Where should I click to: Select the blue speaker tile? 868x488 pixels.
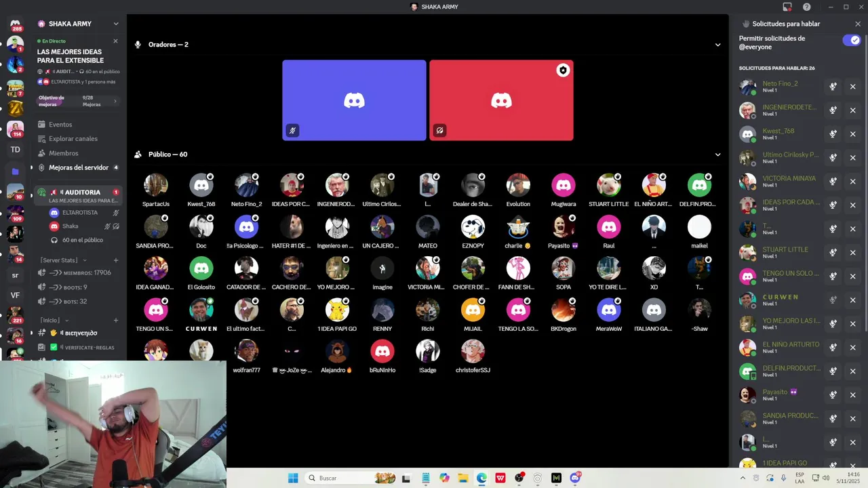pyautogui.click(x=354, y=100)
